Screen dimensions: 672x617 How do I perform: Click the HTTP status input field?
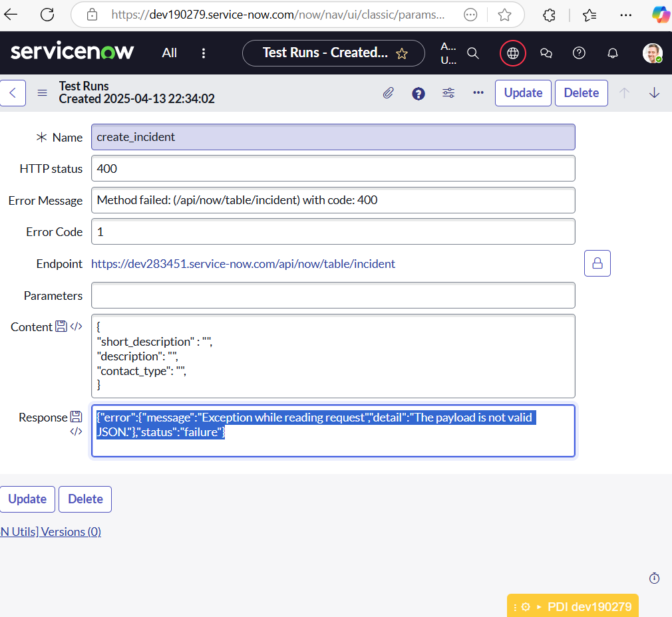[x=333, y=168]
